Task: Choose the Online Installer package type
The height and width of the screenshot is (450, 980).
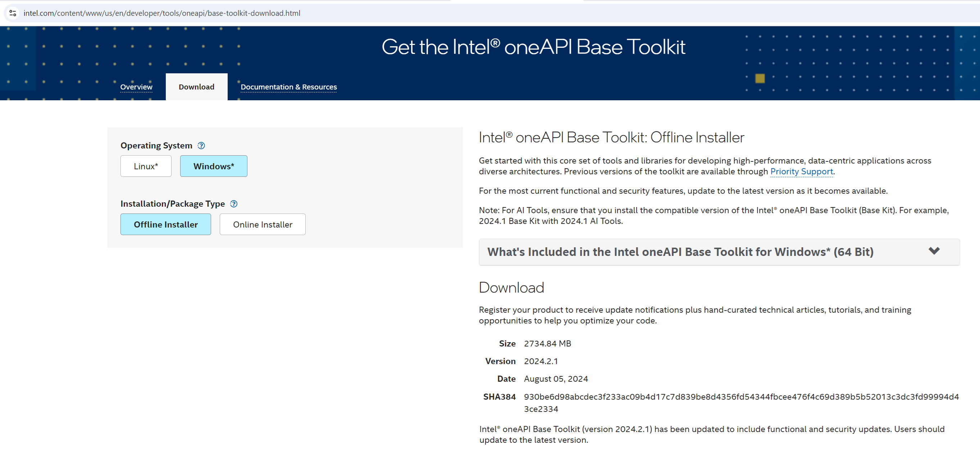Action: (262, 224)
